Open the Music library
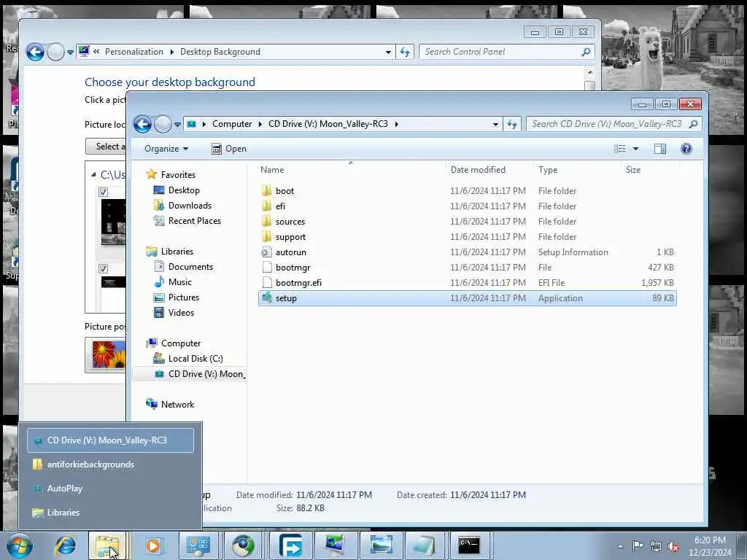 pos(179,282)
